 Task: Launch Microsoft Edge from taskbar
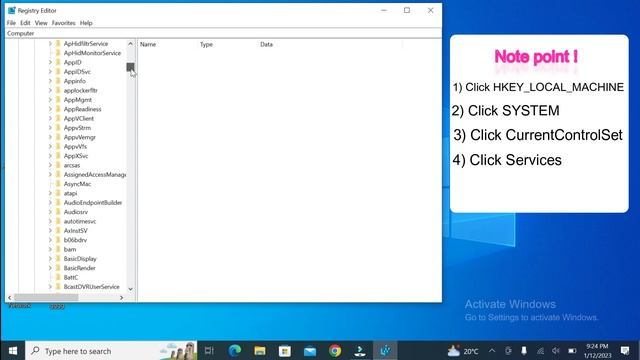235,351
